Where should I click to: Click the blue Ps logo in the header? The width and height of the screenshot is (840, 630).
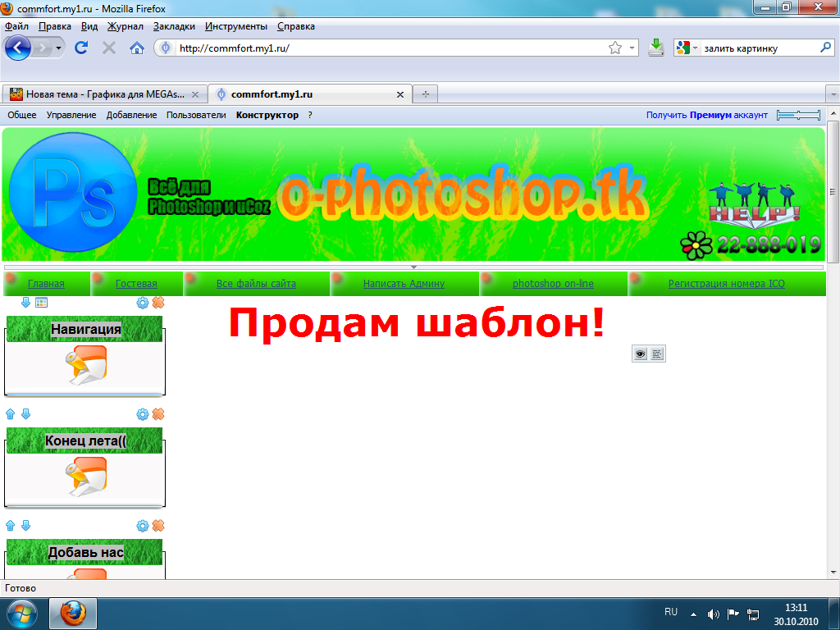73,192
